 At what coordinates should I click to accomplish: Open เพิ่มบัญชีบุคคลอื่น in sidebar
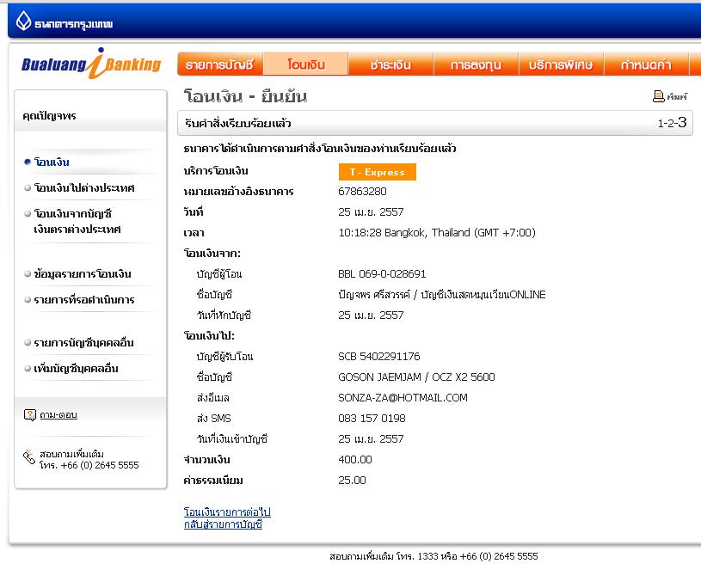pos(76,369)
